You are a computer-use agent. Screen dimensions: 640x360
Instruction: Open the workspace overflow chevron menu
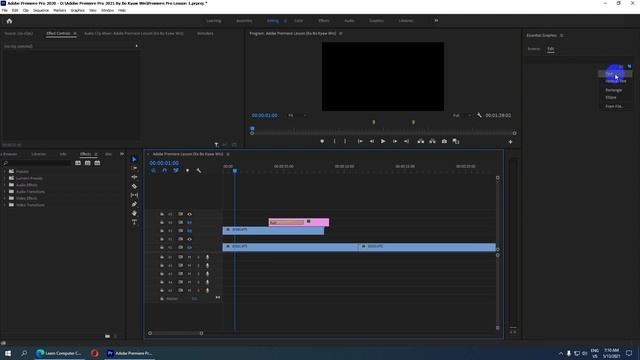(x=436, y=20)
